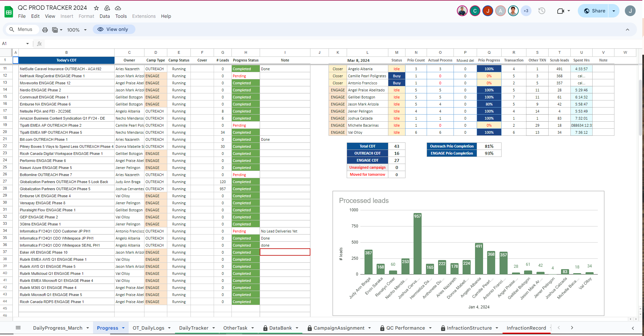The height and width of the screenshot is (336, 644).
Task: Switch to the DataBank sheet tab
Action: pos(281,328)
